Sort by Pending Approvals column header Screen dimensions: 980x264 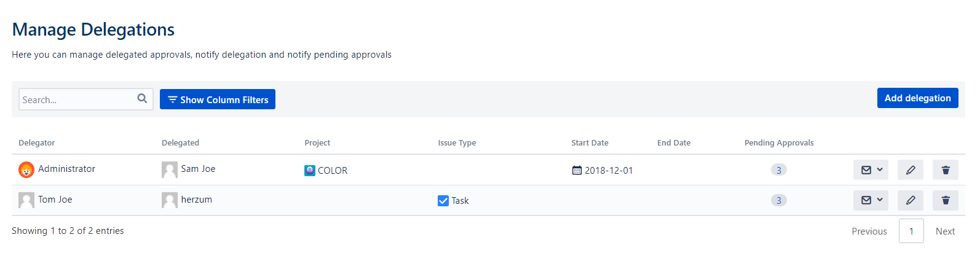point(779,143)
